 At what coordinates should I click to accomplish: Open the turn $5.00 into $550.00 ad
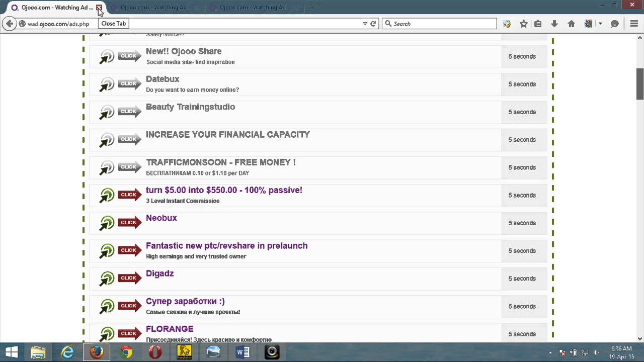224,190
